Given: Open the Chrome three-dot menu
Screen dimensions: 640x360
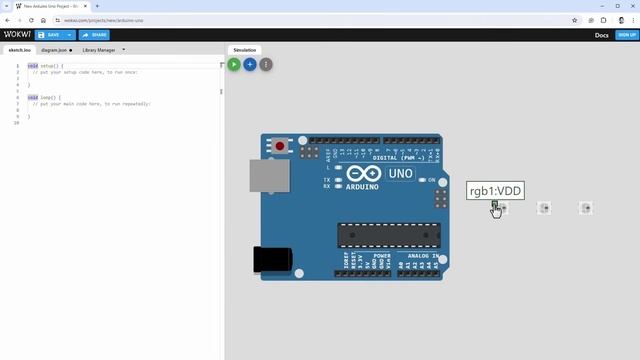Looking at the screenshot, I should coord(633,20).
